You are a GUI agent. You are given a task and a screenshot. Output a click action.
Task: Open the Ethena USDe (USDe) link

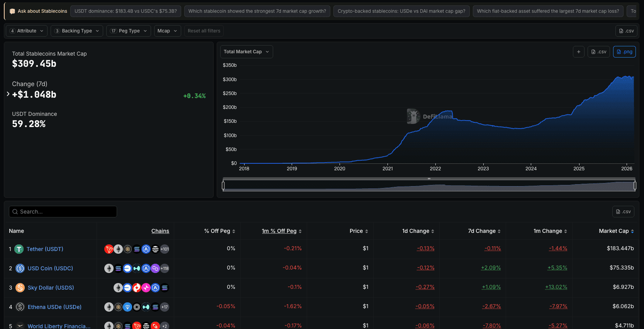click(x=54, y=307)
